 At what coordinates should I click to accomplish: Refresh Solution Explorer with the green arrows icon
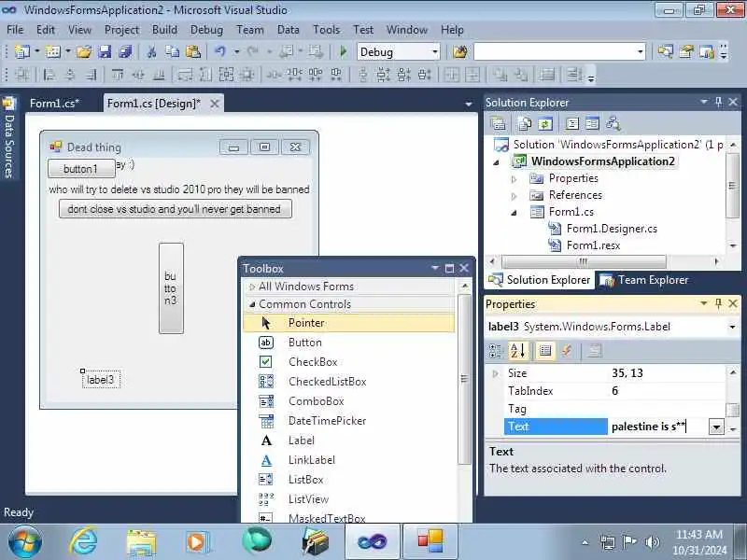[x=545, y=124]
